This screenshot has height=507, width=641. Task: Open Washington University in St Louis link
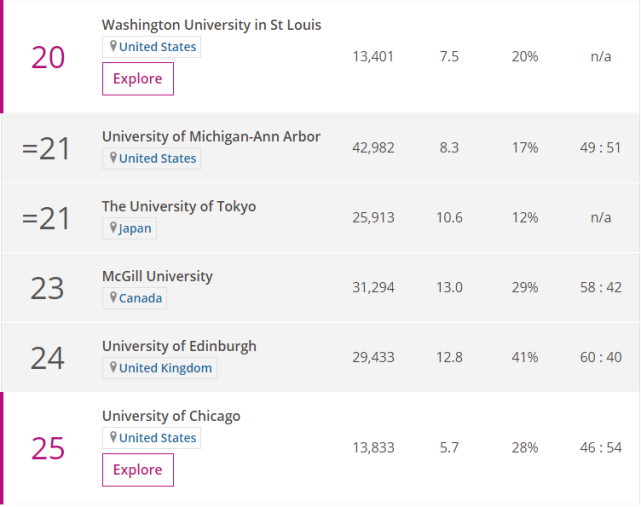point(211,24)
